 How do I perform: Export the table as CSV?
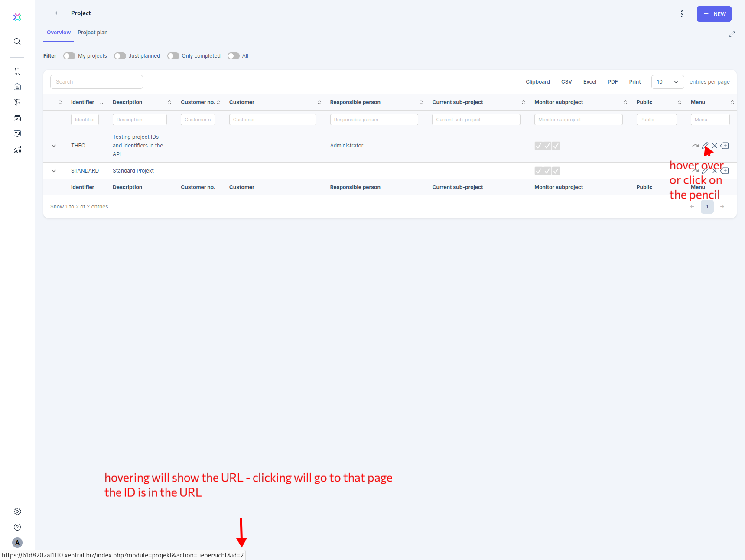click(566, 81)
